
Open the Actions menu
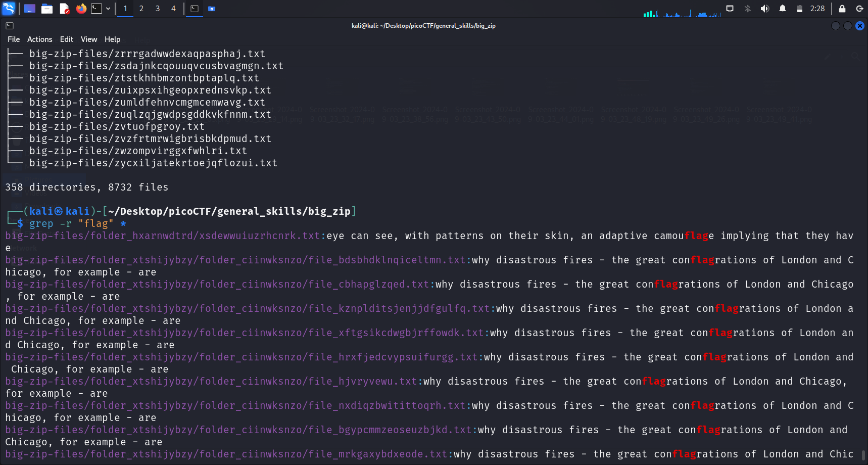click(39, 39)
